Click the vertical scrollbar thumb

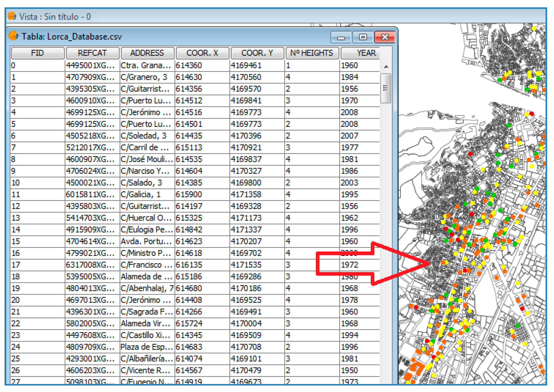coord(386,88)
